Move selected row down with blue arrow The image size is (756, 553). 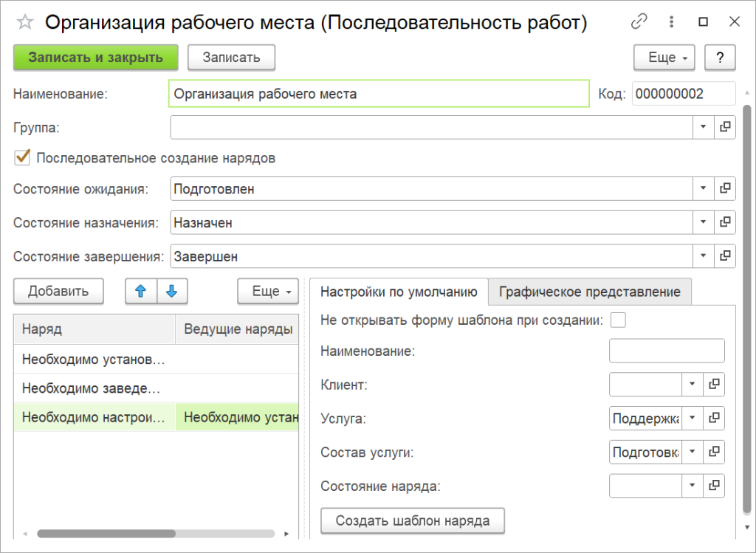(x=172, y=292)
